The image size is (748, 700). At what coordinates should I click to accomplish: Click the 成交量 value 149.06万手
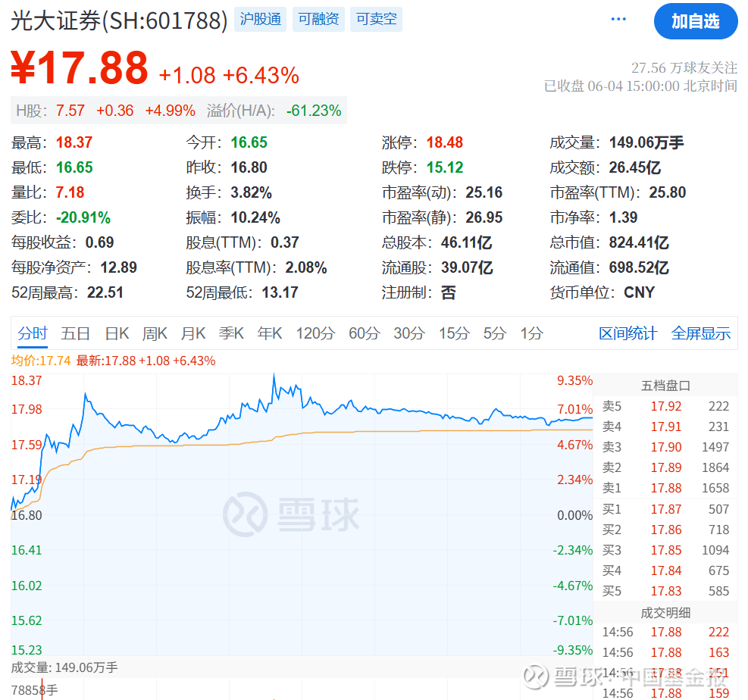(646, 142)
